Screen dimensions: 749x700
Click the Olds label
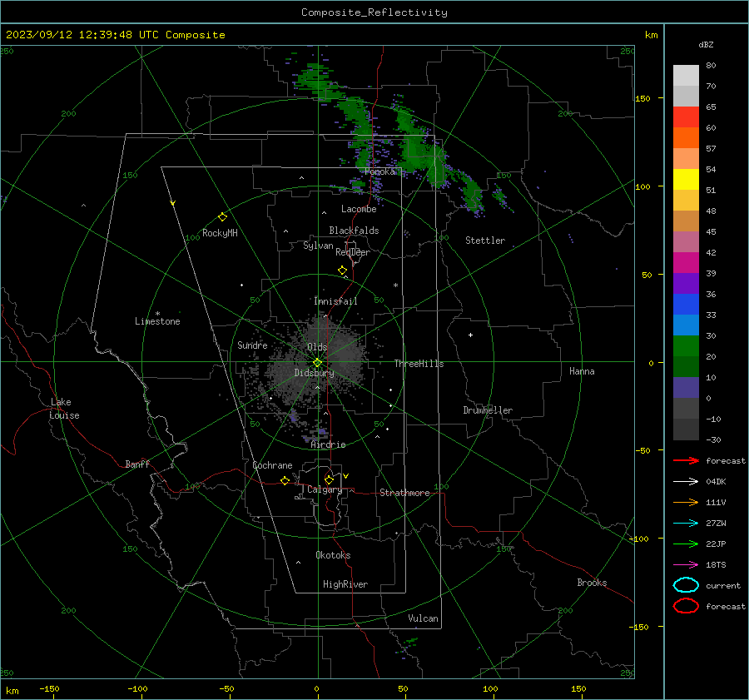(x=317, y=347)
